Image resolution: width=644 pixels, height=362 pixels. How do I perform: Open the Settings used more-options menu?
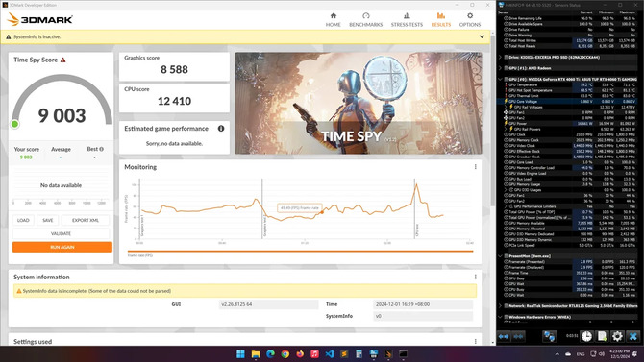475,341
